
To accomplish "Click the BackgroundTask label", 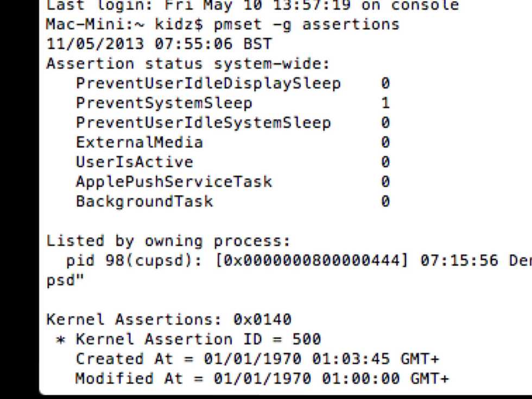I will pyautogui.click(x=144, y=202).
